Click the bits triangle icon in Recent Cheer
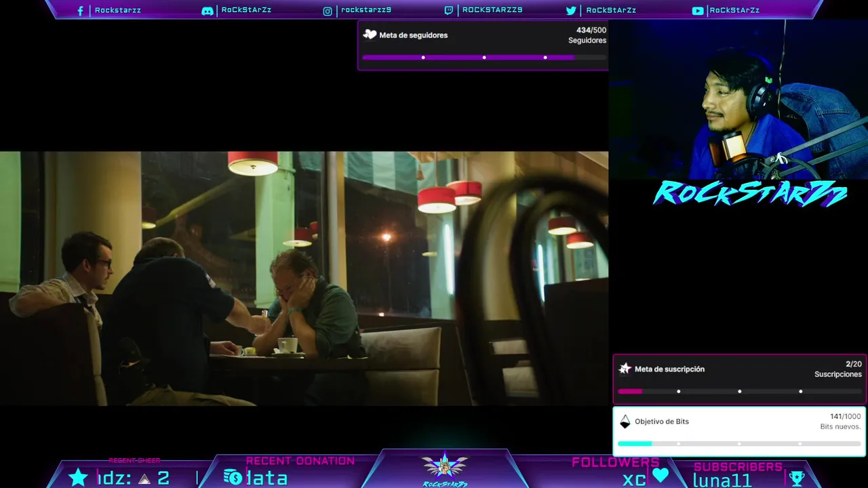 (x=144, y=479)
